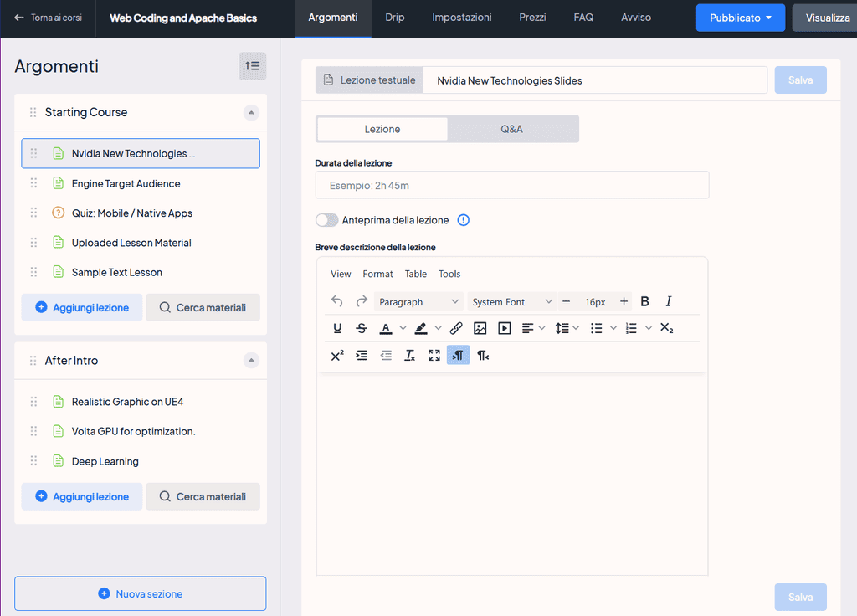Viewport: 857px width, 616px height.
Task: Switch to the Prezzi tab
Action: tap(532, 18)
